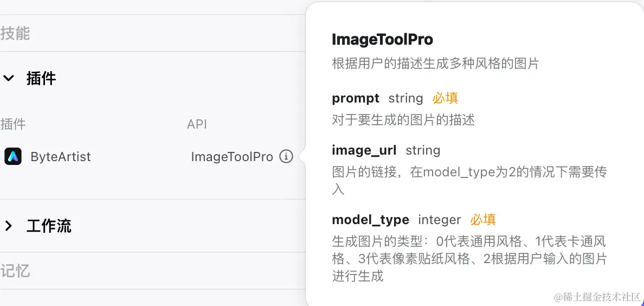Expand the 工作流 section chevron
Viewport: 644px width, 306px height.
(9, 226)
